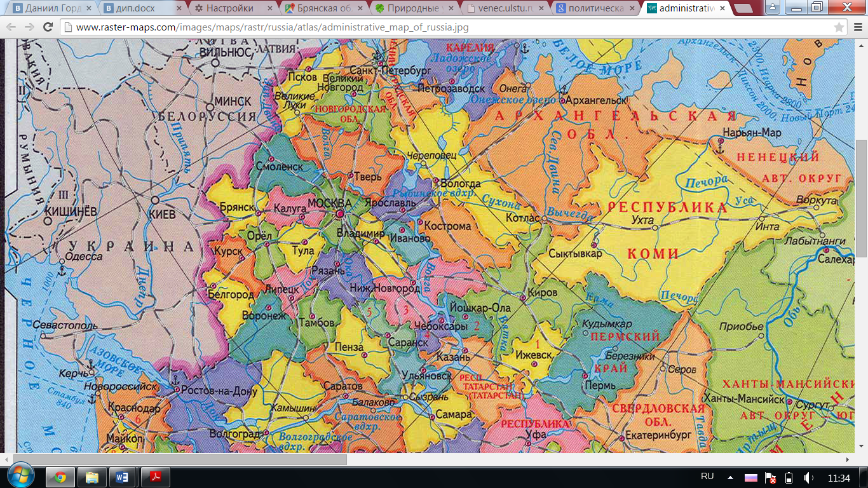
Task: Click the Chrome taskbar icon
Action: (x=60, y=477)
